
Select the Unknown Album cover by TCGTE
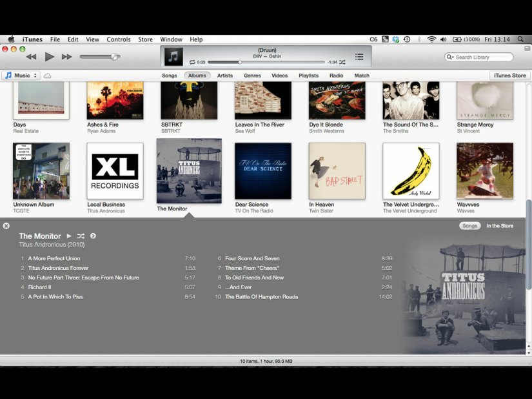click(x=41, y=171)
